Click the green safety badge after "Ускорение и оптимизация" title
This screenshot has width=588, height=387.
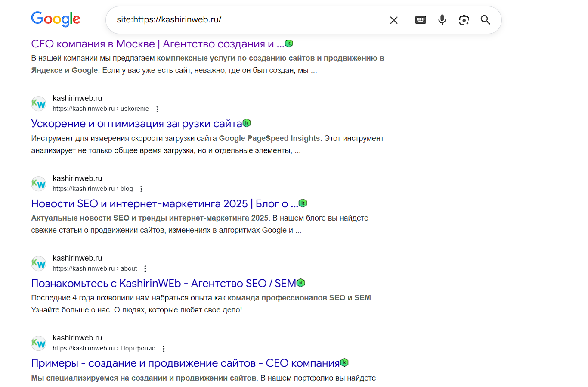[246, 123]
